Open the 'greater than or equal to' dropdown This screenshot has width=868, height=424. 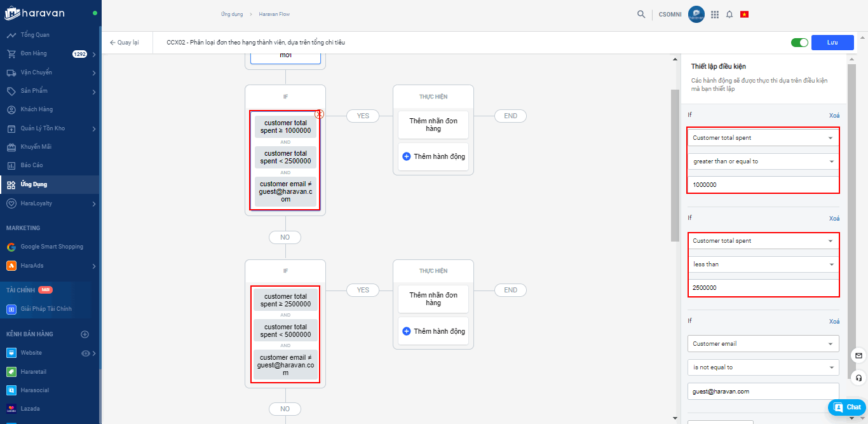(763, 161)
